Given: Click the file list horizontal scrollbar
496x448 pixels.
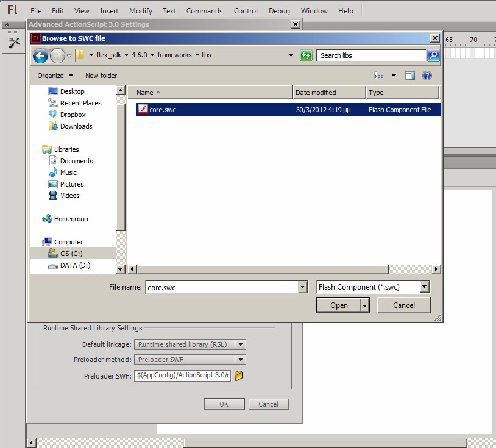Looking at the screenshot, I should pos(263,269).
